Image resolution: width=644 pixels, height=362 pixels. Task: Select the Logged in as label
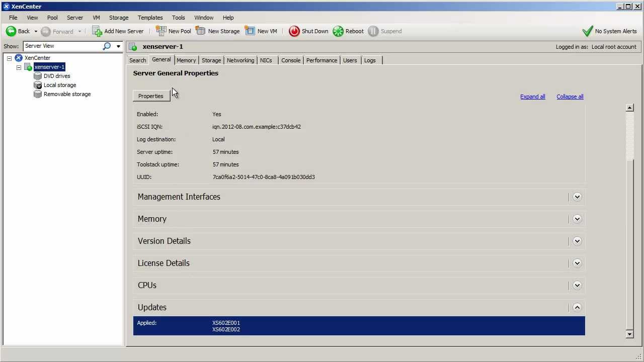pyautogui.click(x=572, y=47)
